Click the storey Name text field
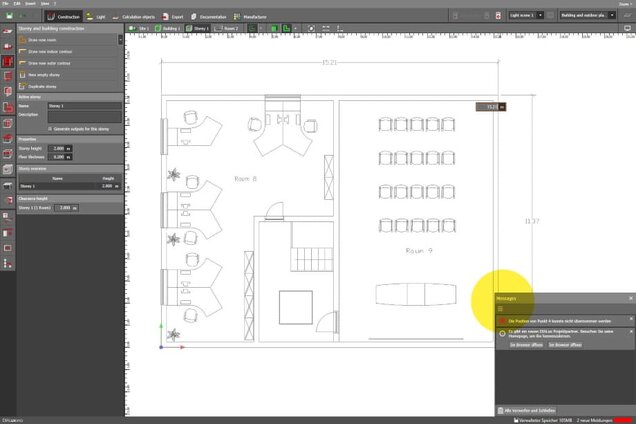The image size is (636, 424). tap(84, 105)
